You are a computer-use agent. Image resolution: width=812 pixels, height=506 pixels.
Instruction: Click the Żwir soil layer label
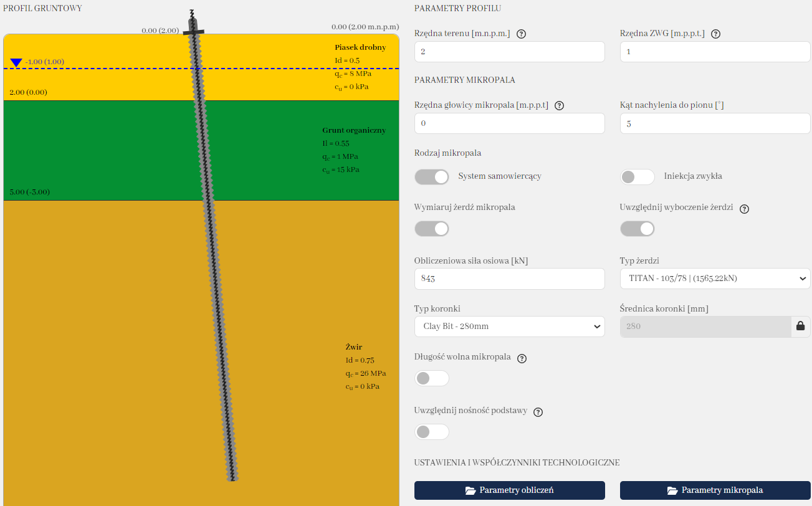354,347
